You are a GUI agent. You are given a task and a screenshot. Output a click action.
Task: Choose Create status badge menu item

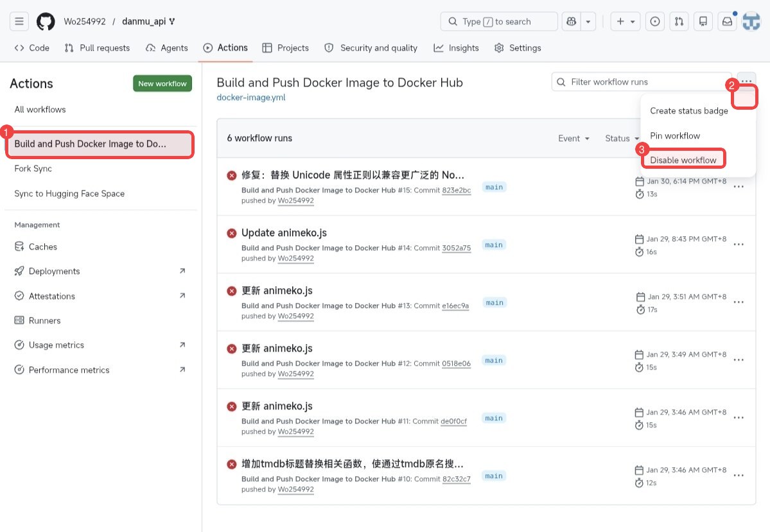coord(688,111)
